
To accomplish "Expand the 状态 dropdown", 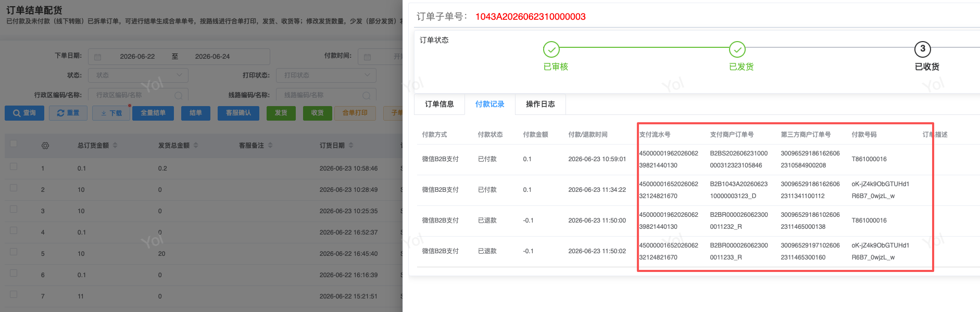I will [138, 75].
